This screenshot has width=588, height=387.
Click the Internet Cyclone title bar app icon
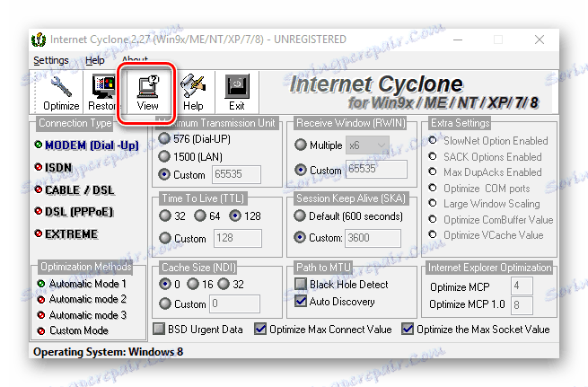(39, 40)
